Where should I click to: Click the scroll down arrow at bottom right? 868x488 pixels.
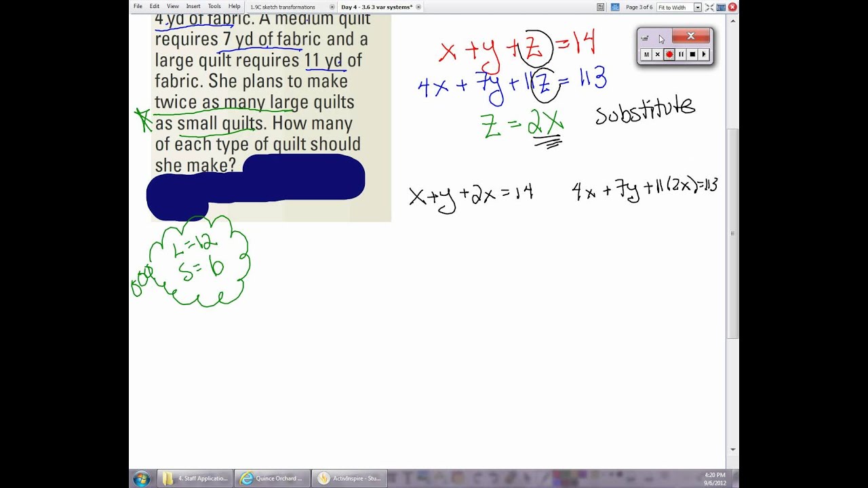click(732, 449)
